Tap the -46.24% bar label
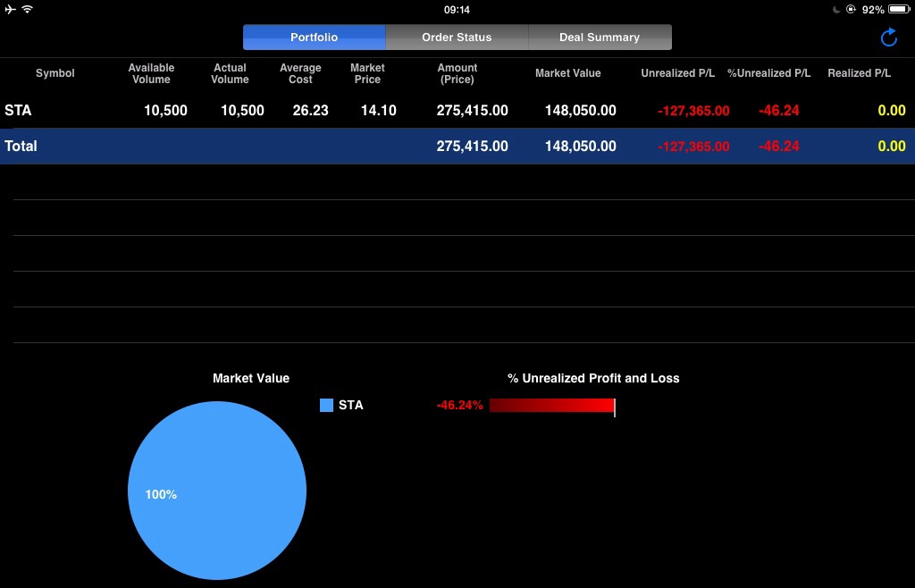This screenshot has width=915, height=588. 460,406
